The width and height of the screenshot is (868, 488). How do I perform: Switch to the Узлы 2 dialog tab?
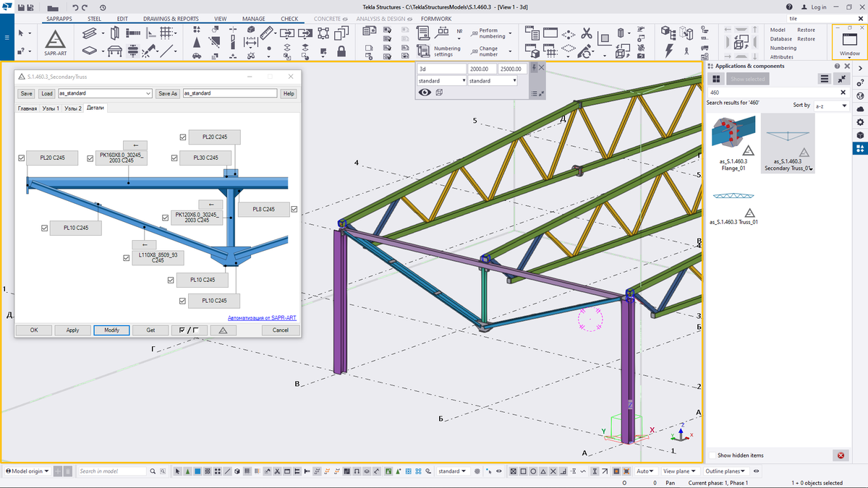click(x=73, y=108)
